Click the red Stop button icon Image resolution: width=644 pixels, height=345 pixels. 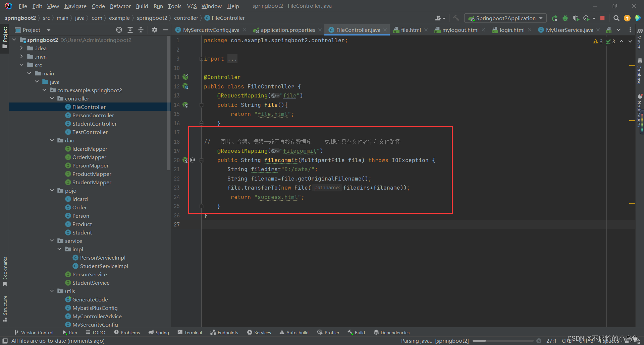click(x=602, y=18)
